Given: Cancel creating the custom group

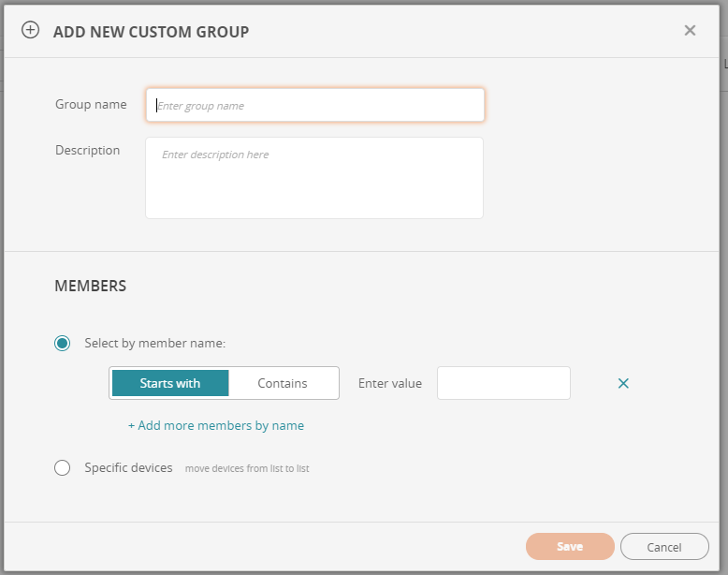Looking at the screenshot, I should 664,547.
